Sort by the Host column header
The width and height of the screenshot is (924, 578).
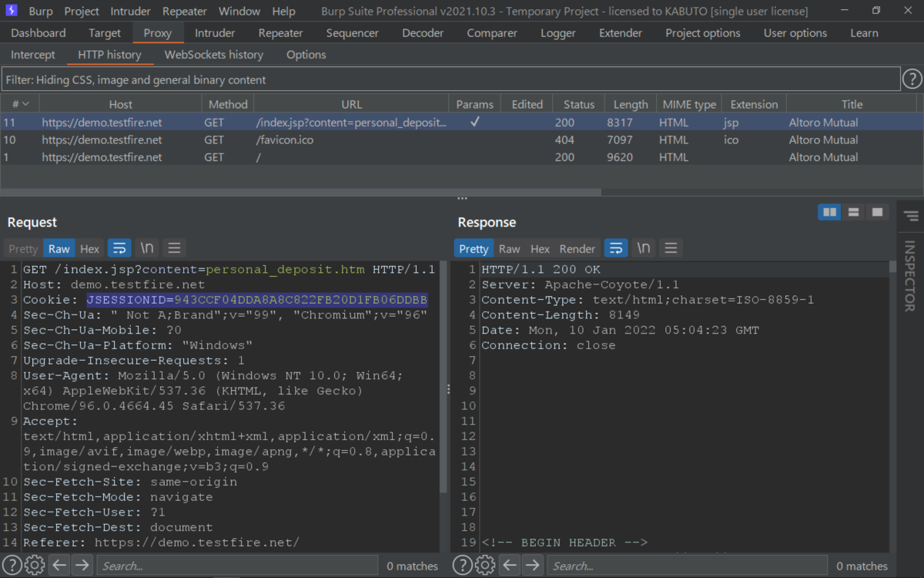click(120, 104)
